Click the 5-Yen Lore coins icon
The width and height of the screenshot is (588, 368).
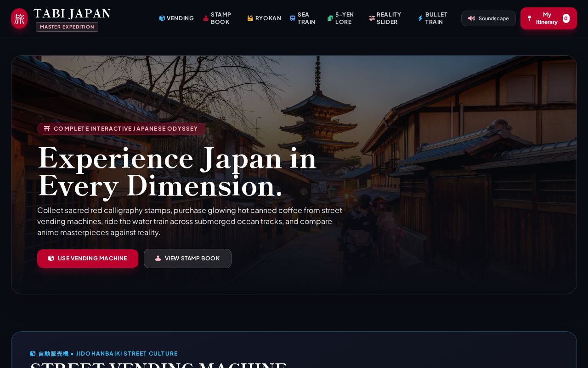tap(330, 18)
